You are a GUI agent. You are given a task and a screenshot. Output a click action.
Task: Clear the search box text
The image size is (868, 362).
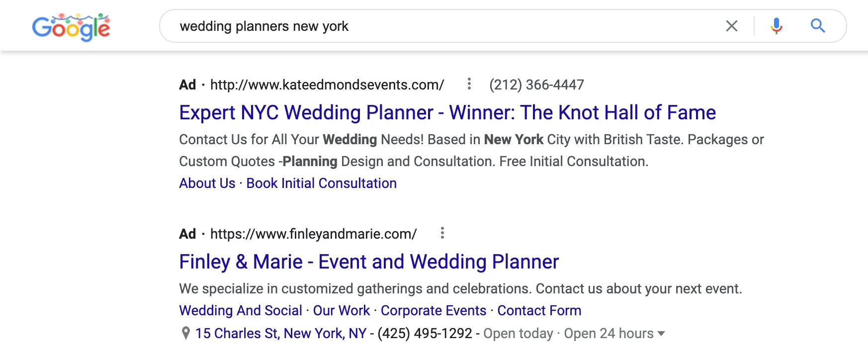pos(731,26)
